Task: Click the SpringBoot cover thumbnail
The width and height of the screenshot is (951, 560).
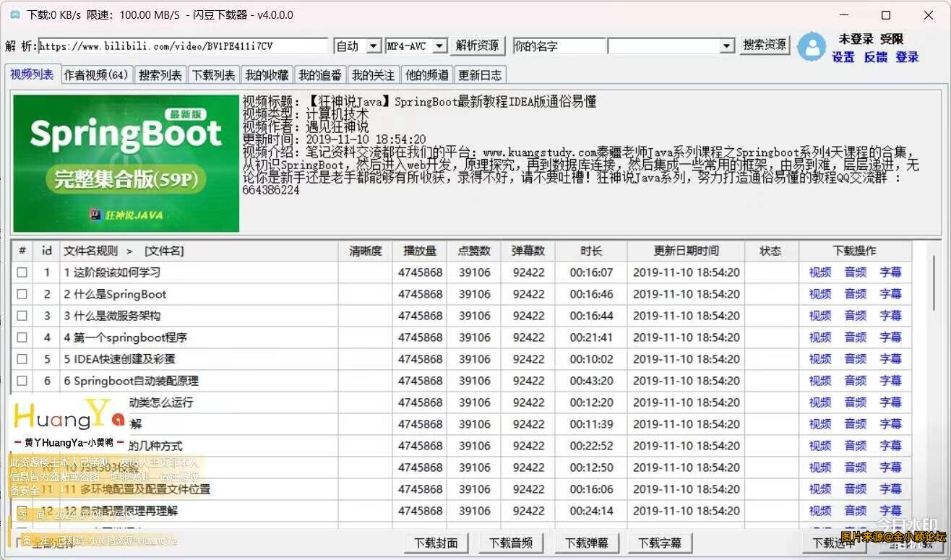Action: 126,163
